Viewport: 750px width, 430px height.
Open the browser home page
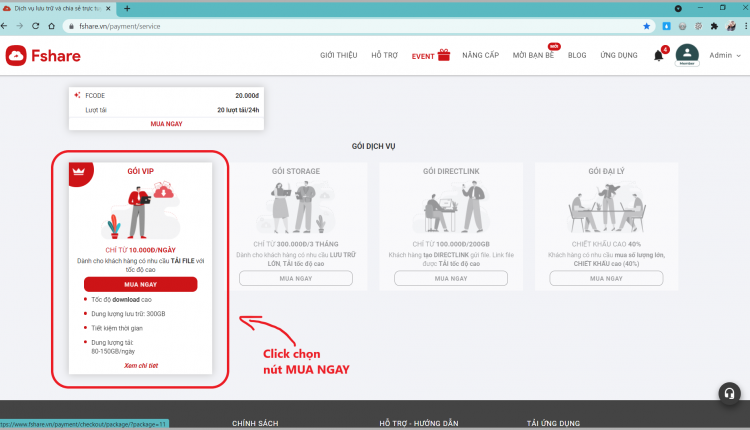tap(52, 26)
